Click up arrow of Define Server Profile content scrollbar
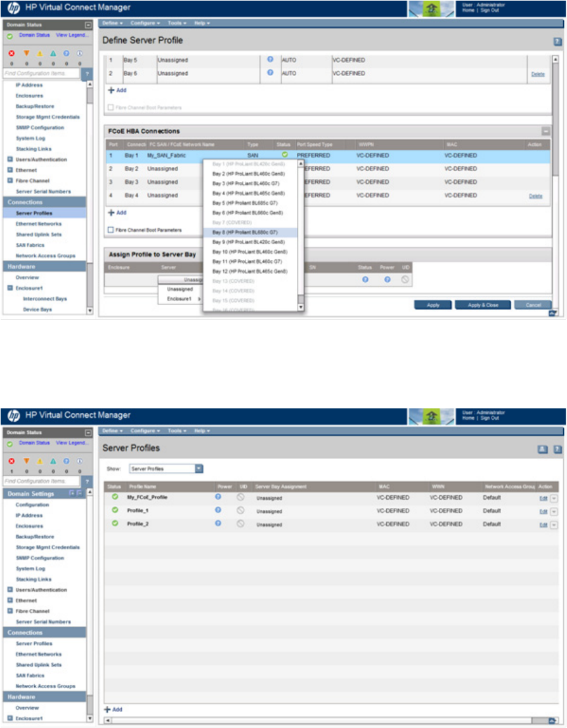Screen dimensions: 567x728 [555, 60]
